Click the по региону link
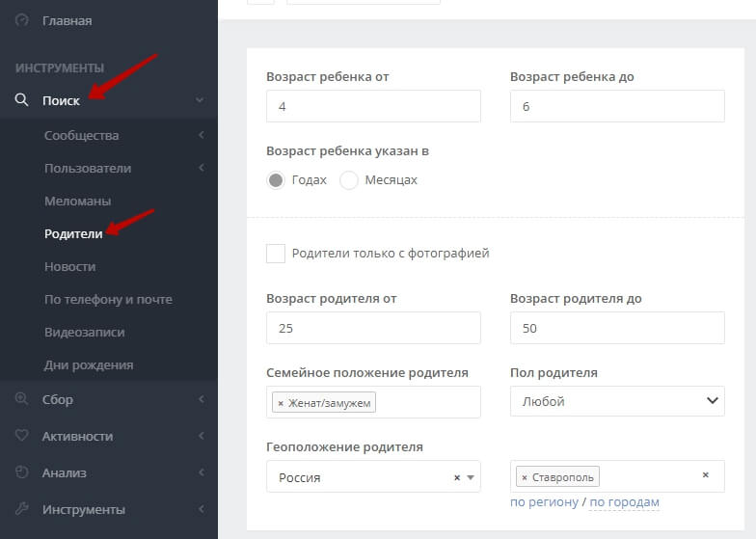Viewport: 756px width, 539px height. click(x=544, y=502)
